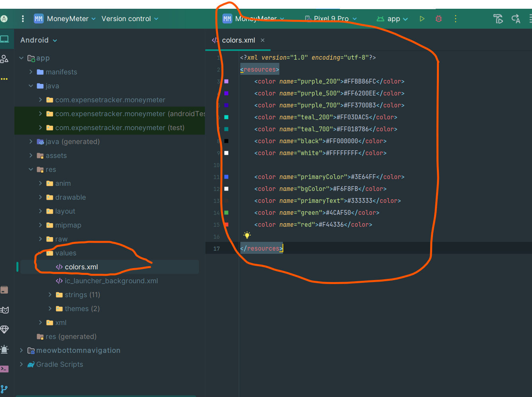Expand the moneymeter (test) package
This screenshot has width=532, height=397.
(x=41, y=128)
